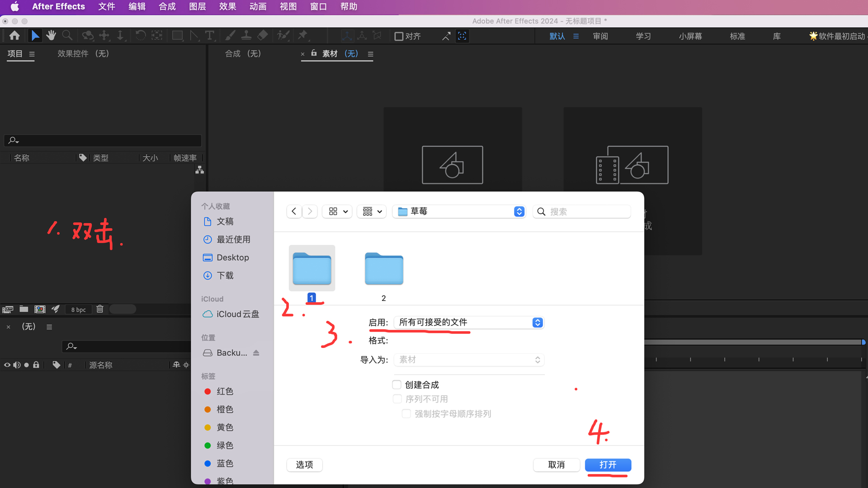
Task: Select the Clone Stamp tool
Action: tap(246, 36)
